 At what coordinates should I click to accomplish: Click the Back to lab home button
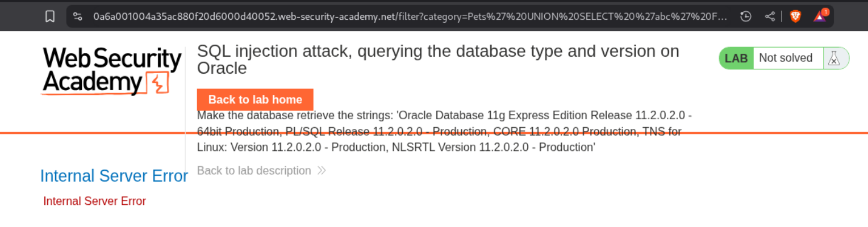point(255,100)
